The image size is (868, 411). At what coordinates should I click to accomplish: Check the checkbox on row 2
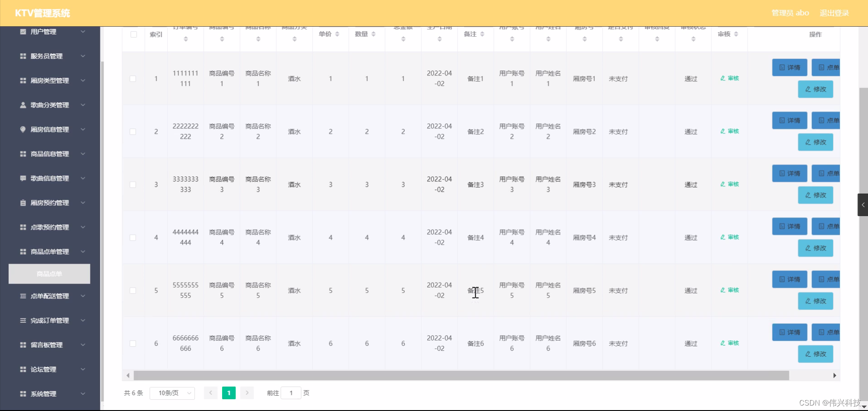(133, 131)
